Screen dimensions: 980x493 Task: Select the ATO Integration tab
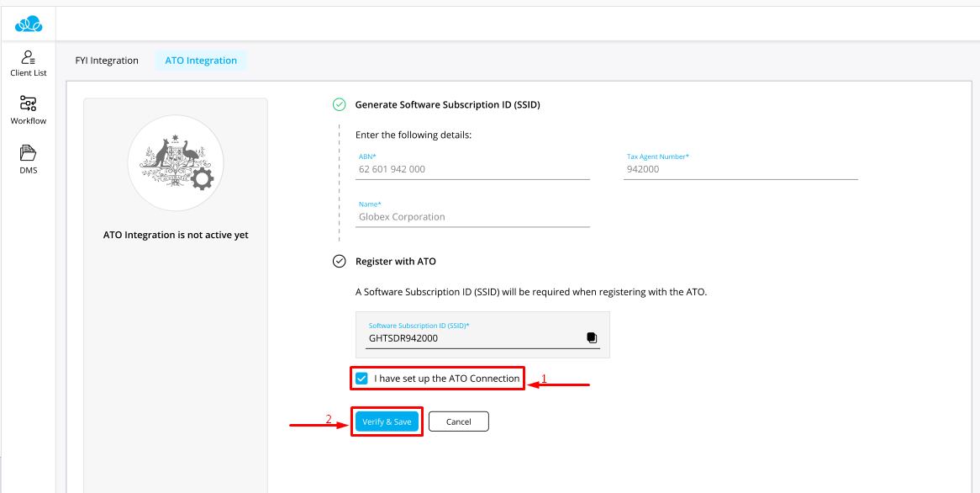tap(201, 61)
